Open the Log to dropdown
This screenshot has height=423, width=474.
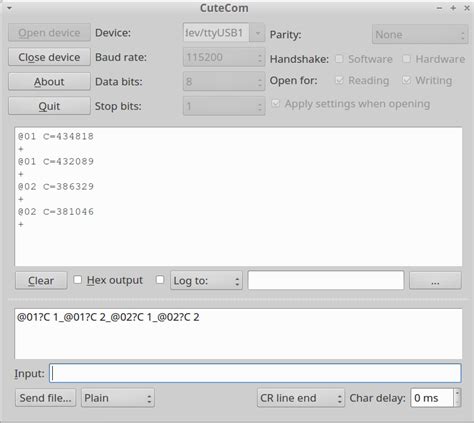point(206,280)
